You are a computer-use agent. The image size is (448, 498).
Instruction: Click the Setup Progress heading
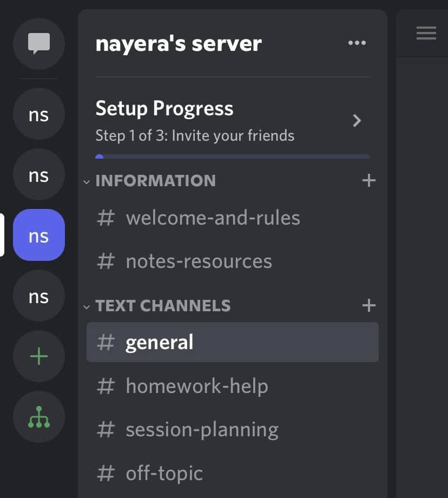pyautogui.click(x=164, y=109)
